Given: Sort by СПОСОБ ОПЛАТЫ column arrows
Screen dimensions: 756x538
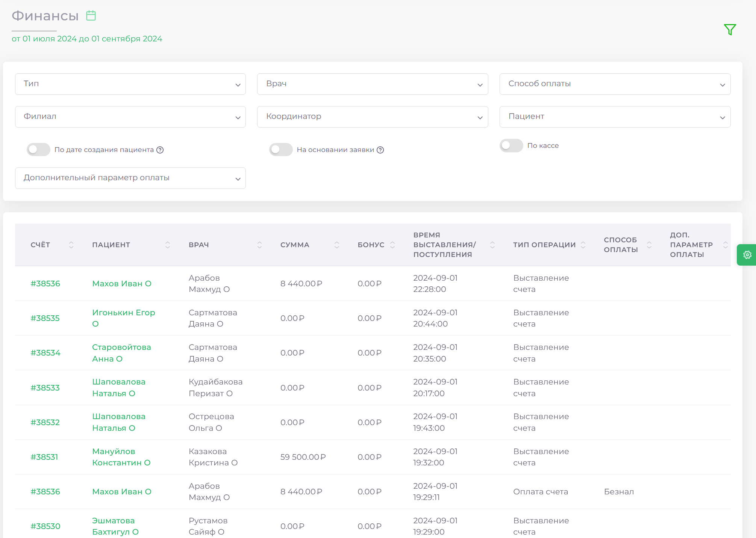Looking at the screenshot, I should tap(649, 245).
